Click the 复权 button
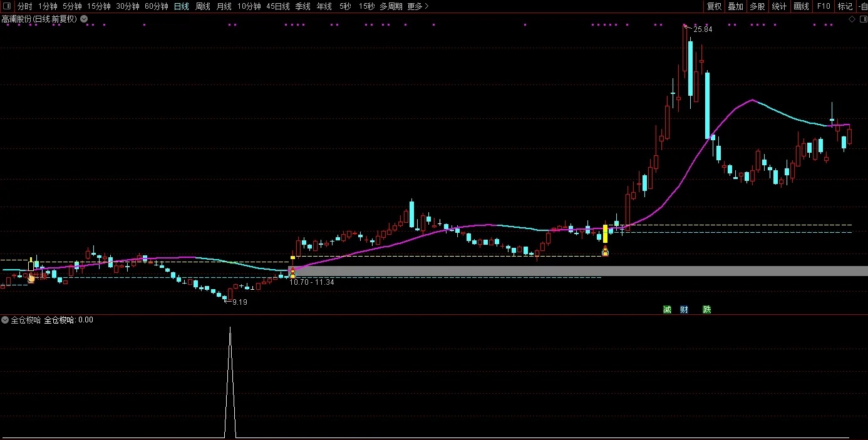Image resolution: width=868 pixels, height=440 pixels. pyautogui.click(x=714, y=6)
